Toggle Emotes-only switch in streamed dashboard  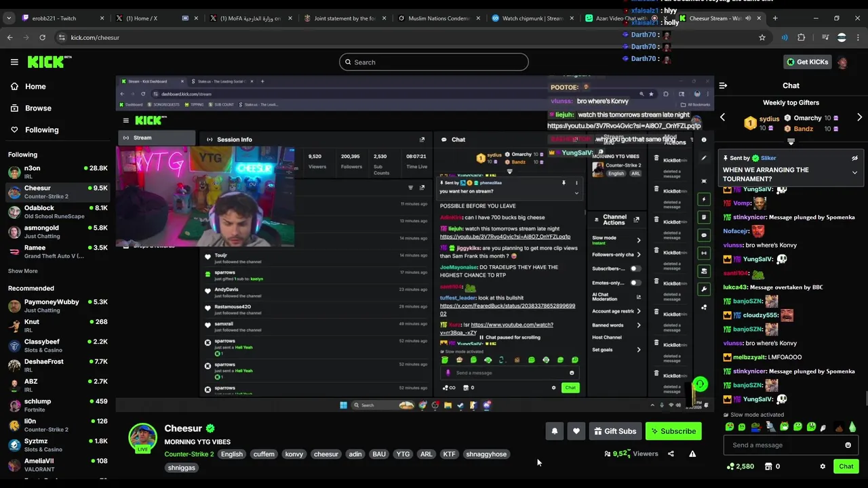coord(635,283)
